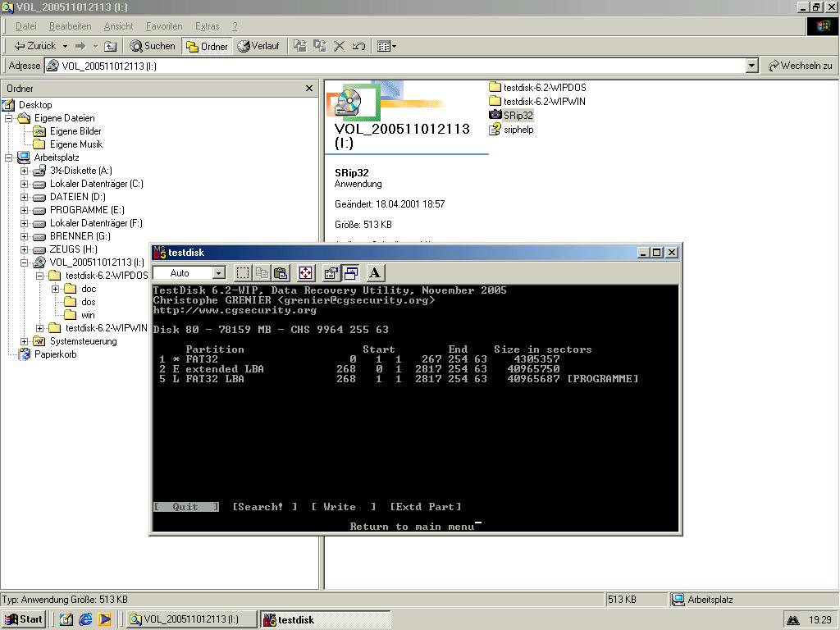Select Lokaler Datenträger (F:) in tree
Image resolution: width=840 pixels, height=630 pixels.
96,223
